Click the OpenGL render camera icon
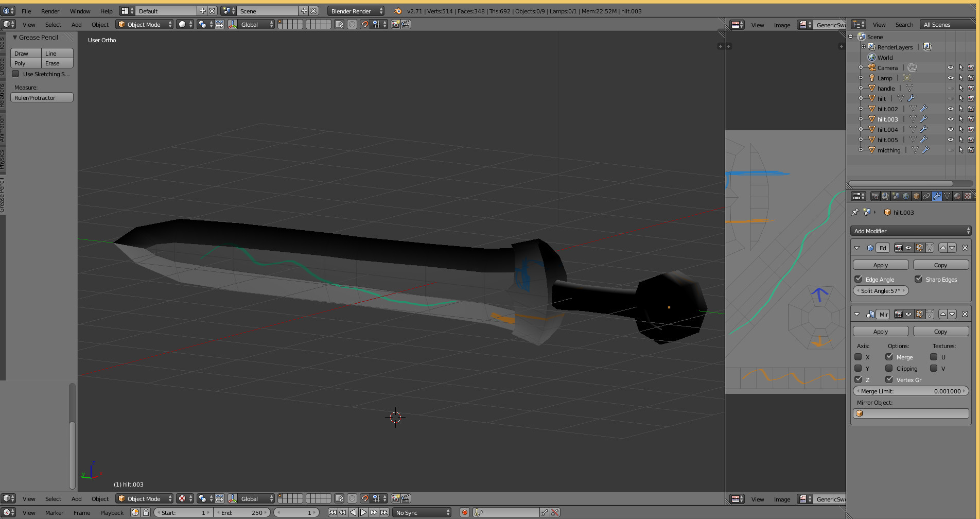Image resolution: width=980 pixels, height=519 pixels. click(395, 24)
